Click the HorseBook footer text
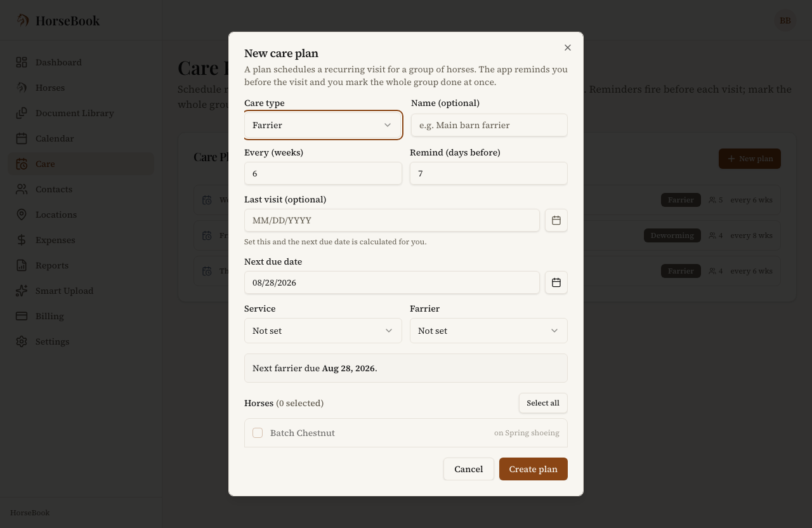812x528 pixels. pyautogui.click(x=30, y=513)
